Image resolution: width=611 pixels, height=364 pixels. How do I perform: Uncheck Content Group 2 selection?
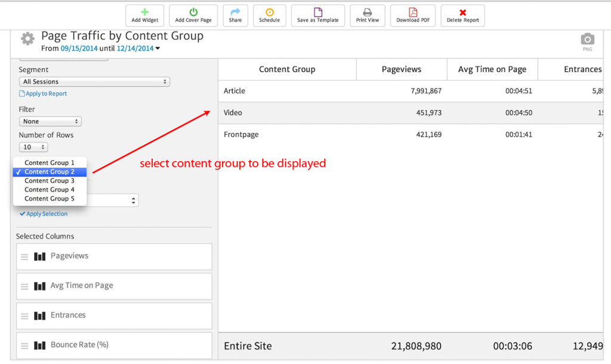[x=50, y=171]
